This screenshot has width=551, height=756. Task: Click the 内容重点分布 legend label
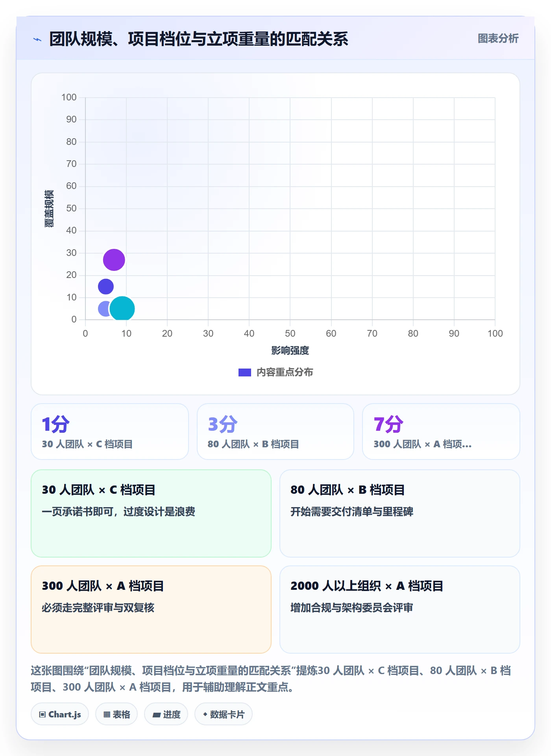coord(285,372)
